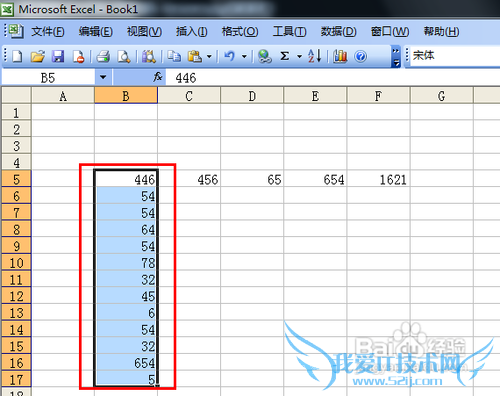Open the 文件(F) menu
Image resolution: width=500 pixels, height=396 pixels.
point(48,32)
